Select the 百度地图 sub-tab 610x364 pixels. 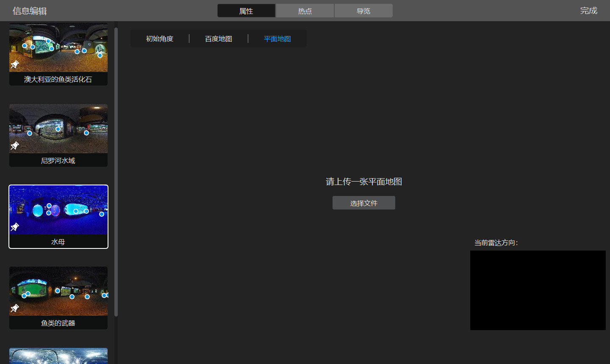219,39
